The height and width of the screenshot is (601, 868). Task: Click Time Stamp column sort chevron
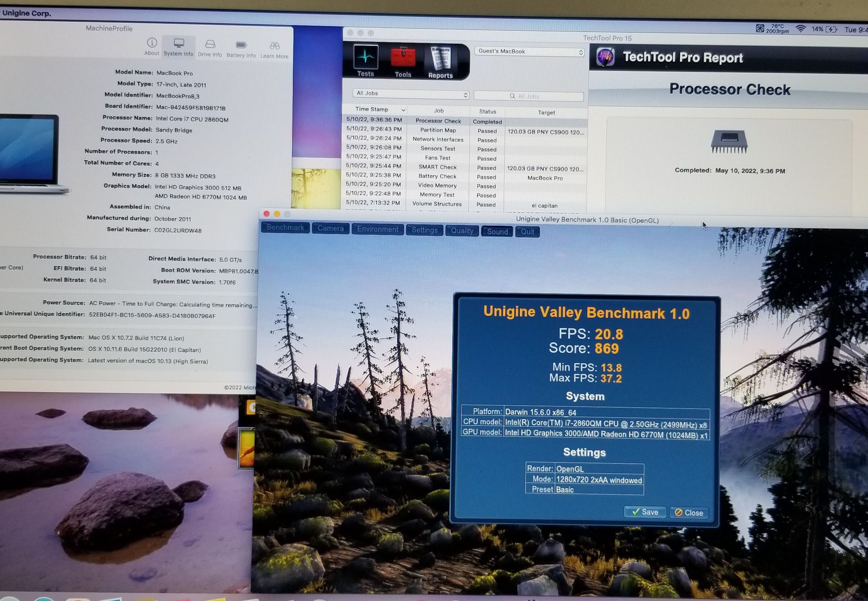pos(403,110)
